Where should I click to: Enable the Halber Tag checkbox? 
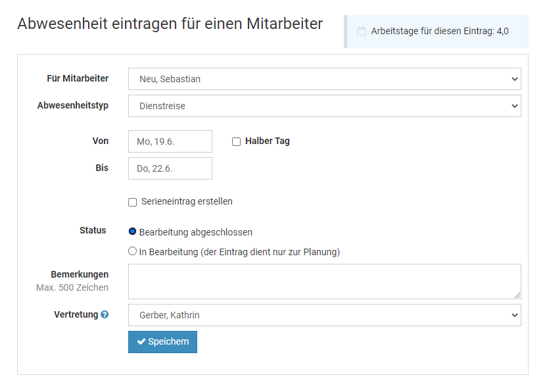tap(236, 141)
